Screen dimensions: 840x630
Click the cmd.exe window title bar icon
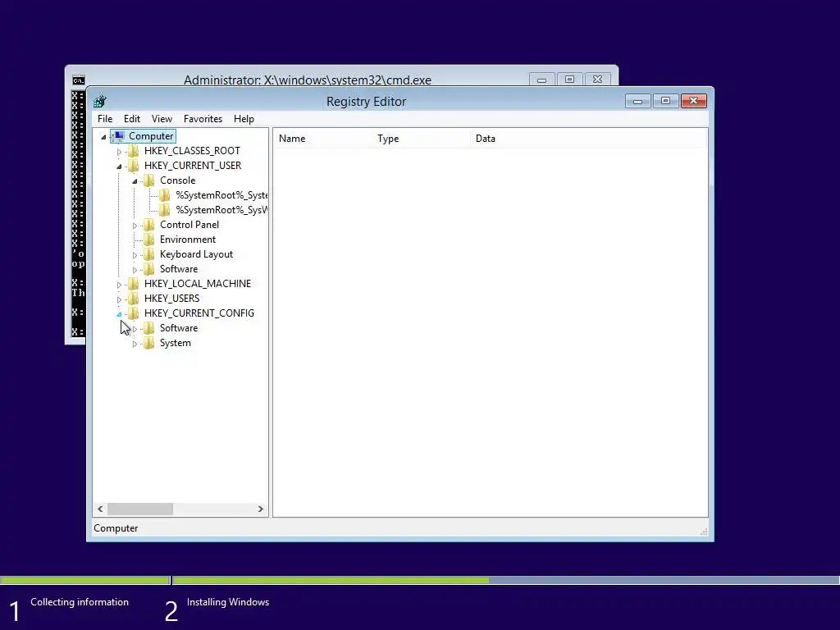point(78,80)
